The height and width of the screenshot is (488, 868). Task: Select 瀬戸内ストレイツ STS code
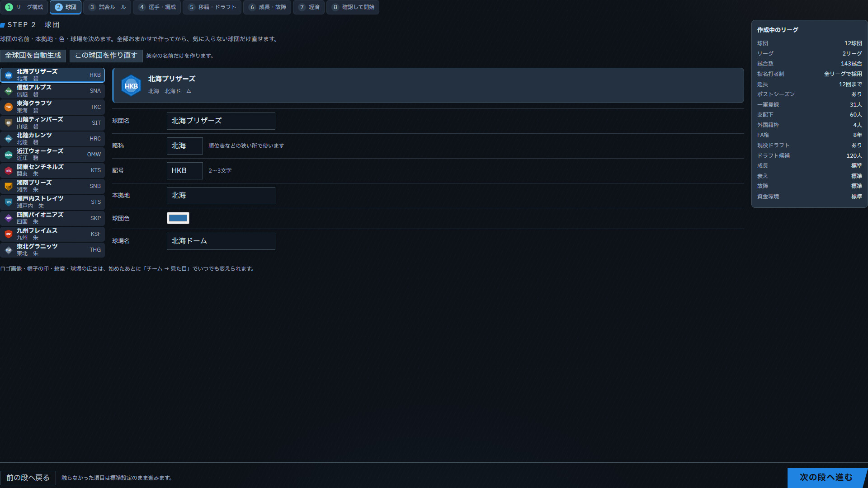pyautogui.click(x=96, y=202)
